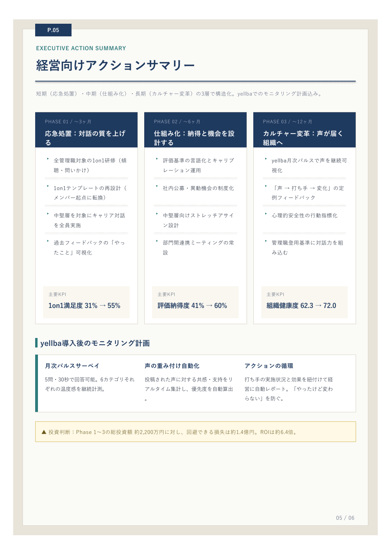This screenshot has height=555, width=392.
Task: Click bullet arrow beside 評価基準の言語化
Action: [x=157, y=159]
